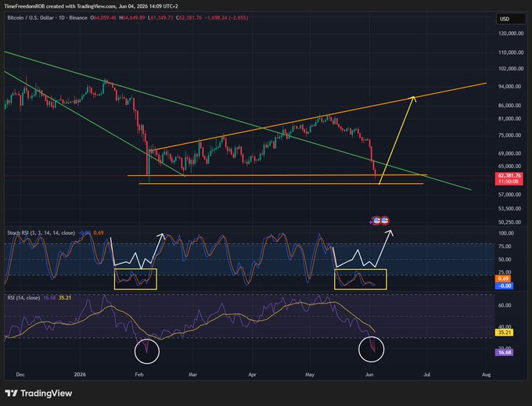Open the USD currency selector

click(511, 19)
